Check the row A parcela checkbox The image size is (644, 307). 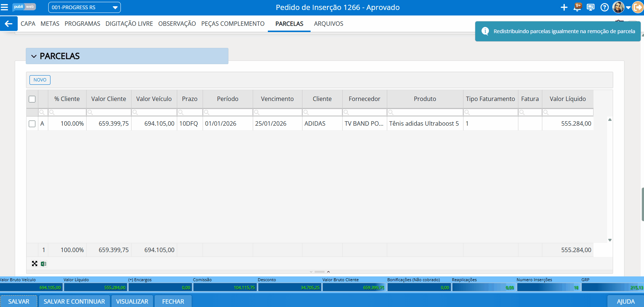click(x=32, y=124)
